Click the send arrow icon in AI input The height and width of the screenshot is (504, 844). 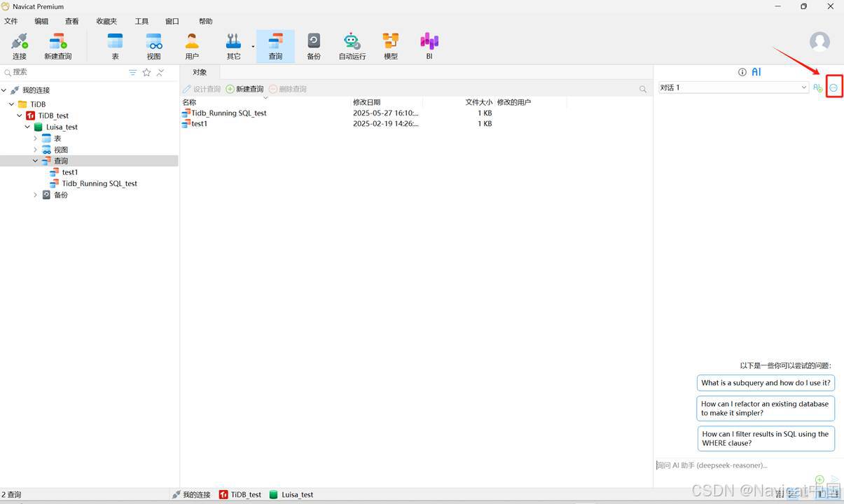(835, 479)
